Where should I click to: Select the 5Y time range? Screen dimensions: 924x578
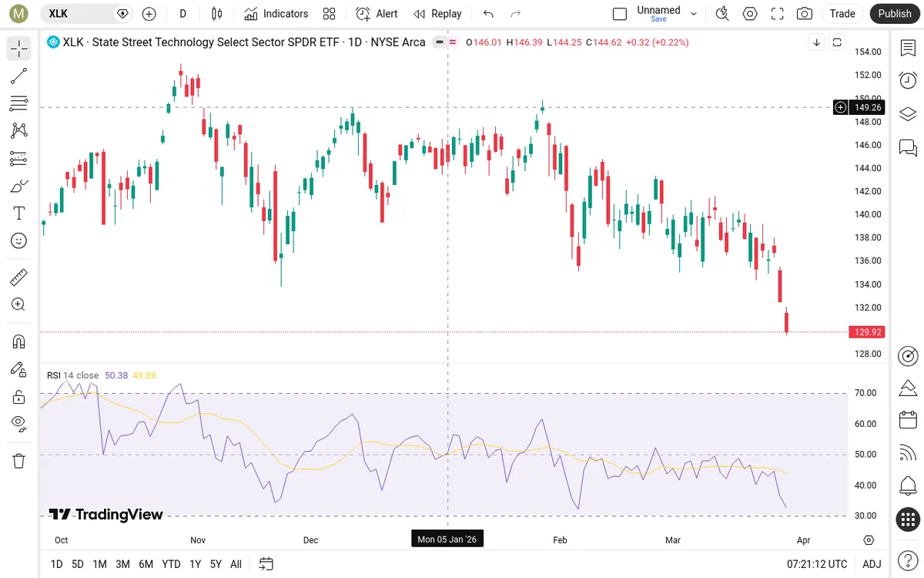[216, 564]
